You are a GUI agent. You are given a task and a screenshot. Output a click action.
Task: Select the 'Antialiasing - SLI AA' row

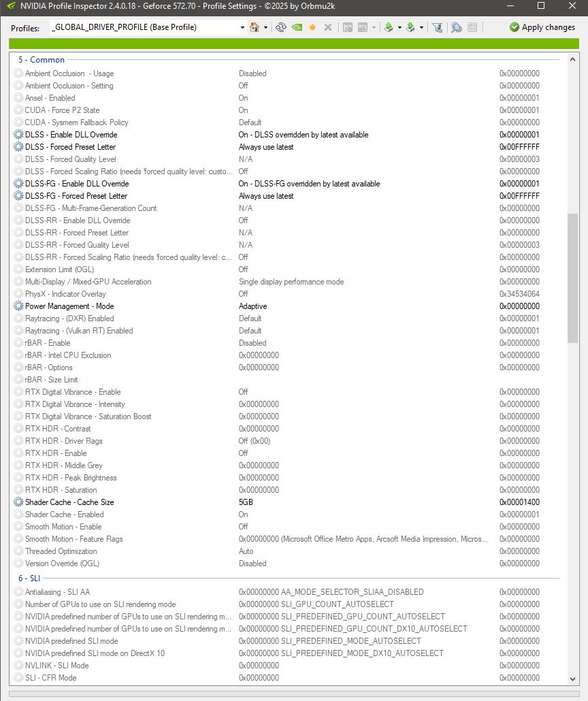[287, 592]
